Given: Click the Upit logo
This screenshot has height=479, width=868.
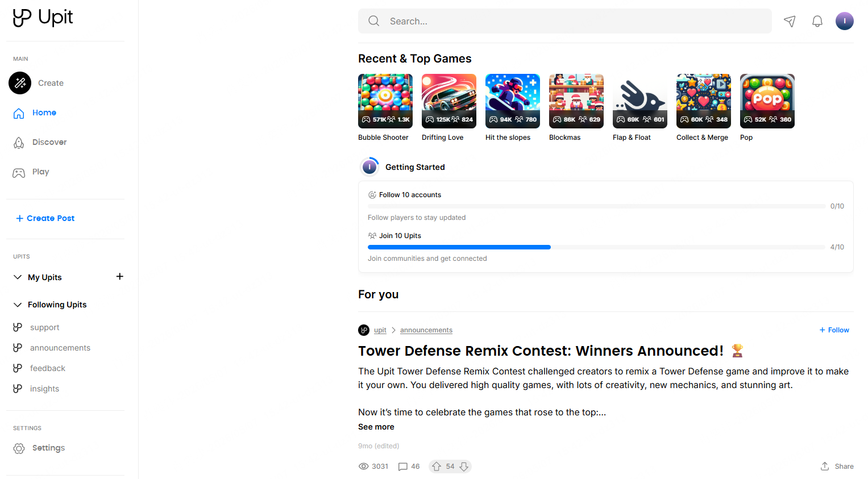Looking at the screenshot, I should pos(43,18).
